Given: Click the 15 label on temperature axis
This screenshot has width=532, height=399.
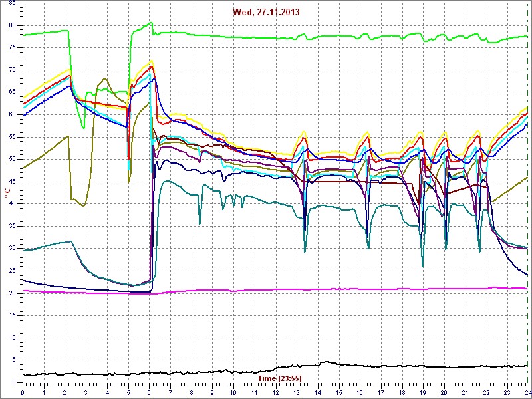Looking at the screenshot, I should [x=12, y=315].
